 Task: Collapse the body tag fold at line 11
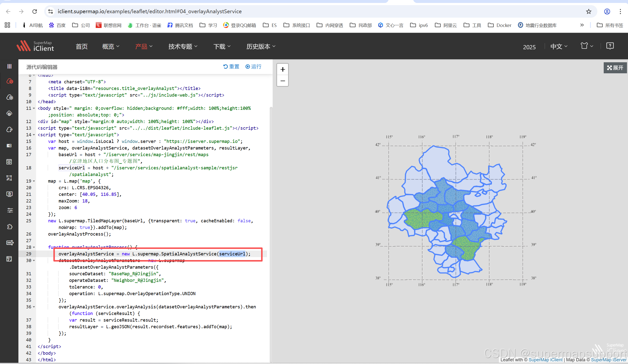tap(34, 108)
